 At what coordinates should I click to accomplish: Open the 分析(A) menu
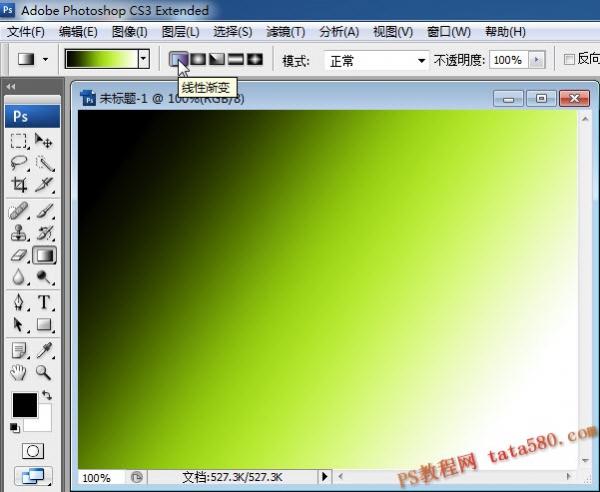tap(339, 32)
